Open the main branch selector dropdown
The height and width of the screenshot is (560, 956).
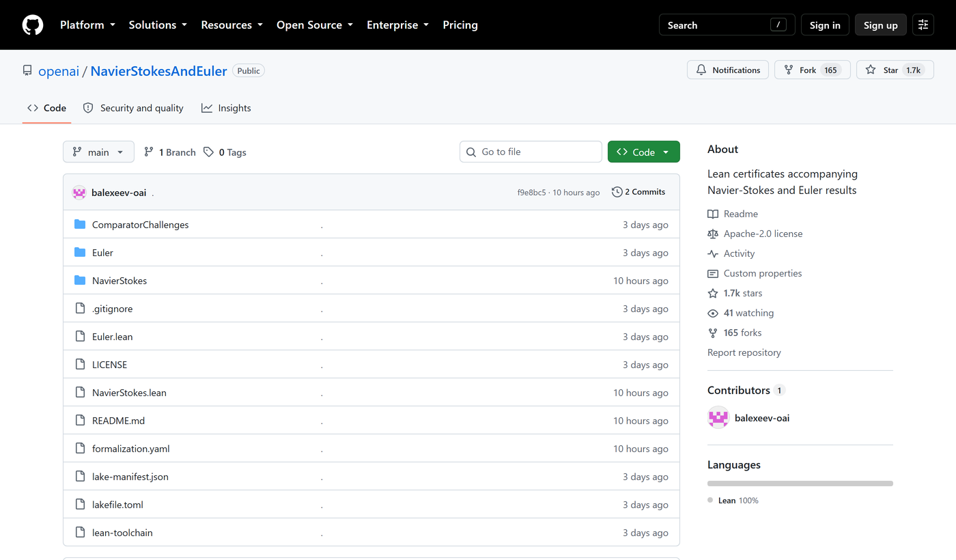click(98, 152)
